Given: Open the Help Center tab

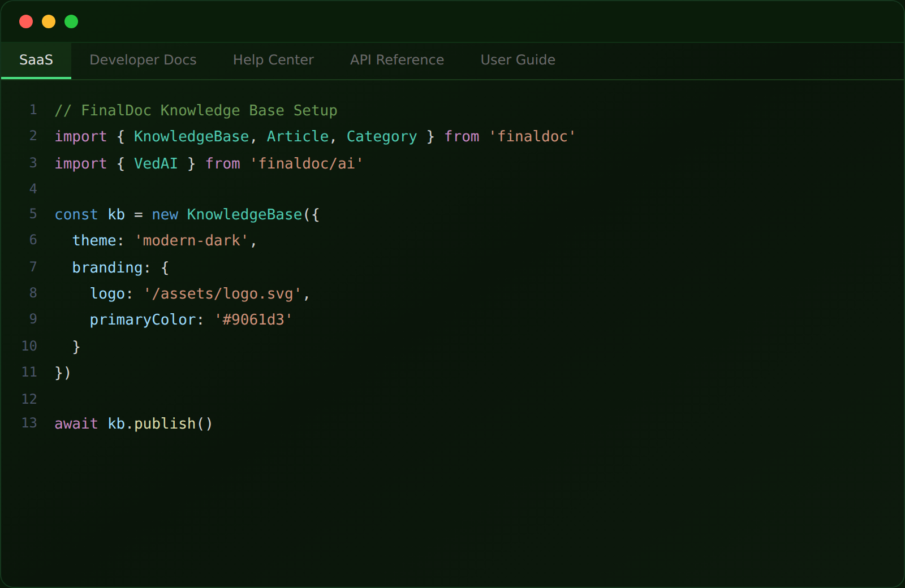Looking at the screenshot, I should pyautogui.click(x=273, y=60).
